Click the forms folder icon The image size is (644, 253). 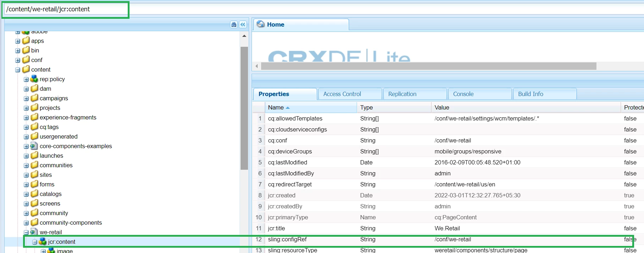tap(34, 184)
